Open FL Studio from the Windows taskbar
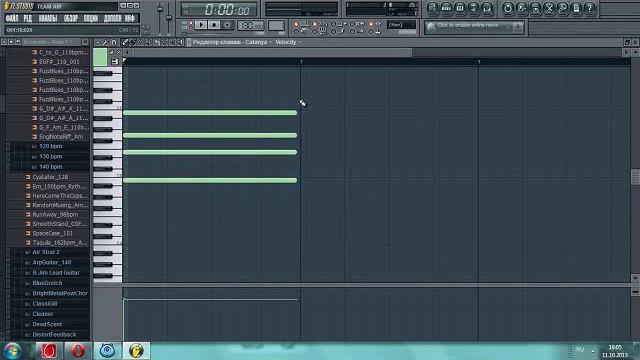The image size is (640, 360). [x=136, y=351]
